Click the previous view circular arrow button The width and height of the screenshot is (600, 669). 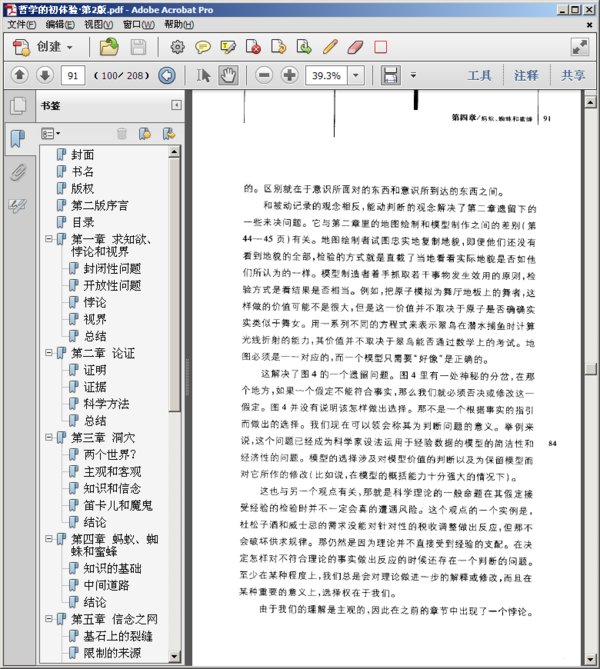point(167,76)
